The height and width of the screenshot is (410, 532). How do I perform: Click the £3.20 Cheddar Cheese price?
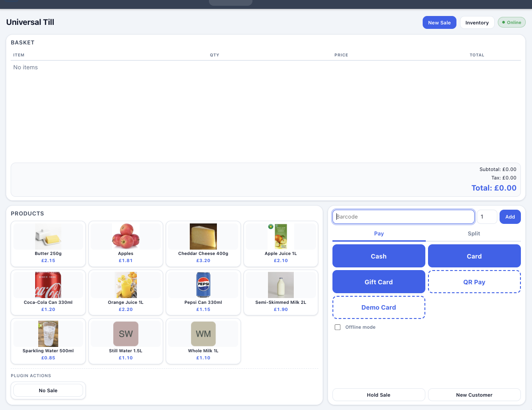coord(203,260)
